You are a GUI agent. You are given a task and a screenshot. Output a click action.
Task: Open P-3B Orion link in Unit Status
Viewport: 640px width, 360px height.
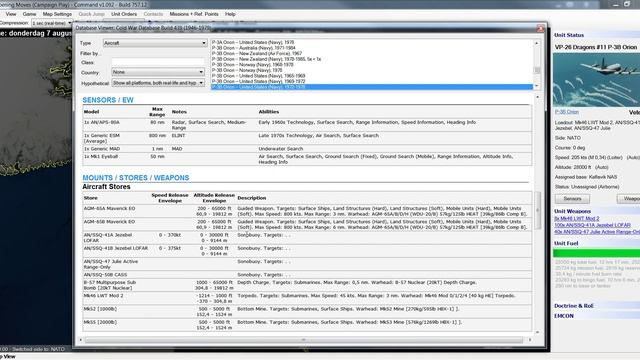[567, 112]
